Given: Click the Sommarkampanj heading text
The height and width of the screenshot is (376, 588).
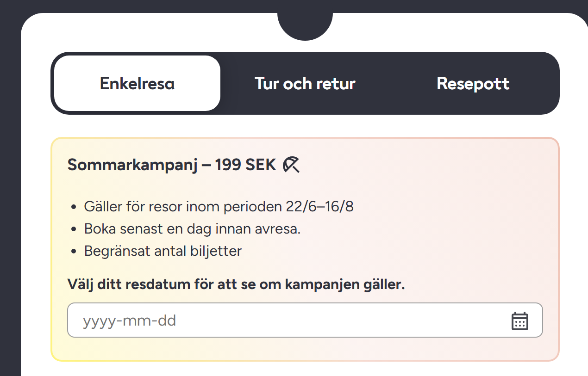Looking at the screenshot, I should (x=133, y=165).
